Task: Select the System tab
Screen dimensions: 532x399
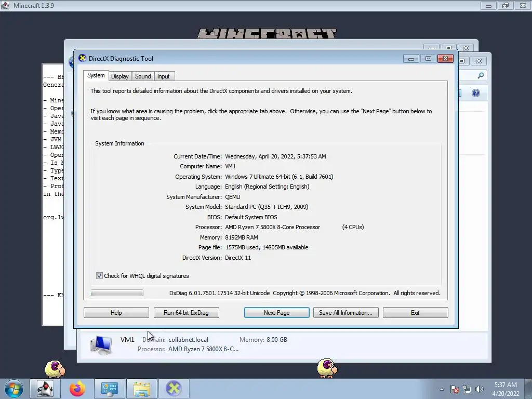Action: click(96, 75)
